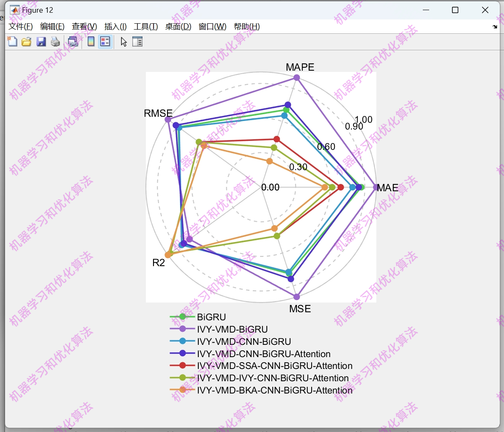Viewport: 504px width, 432px height.
Task: Expand the 工具(T) menu options
Action: click(x=145, y=26)
